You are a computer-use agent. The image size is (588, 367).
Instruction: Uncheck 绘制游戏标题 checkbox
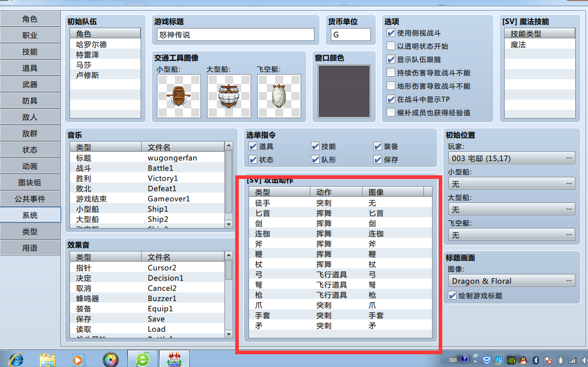point(453,295)
